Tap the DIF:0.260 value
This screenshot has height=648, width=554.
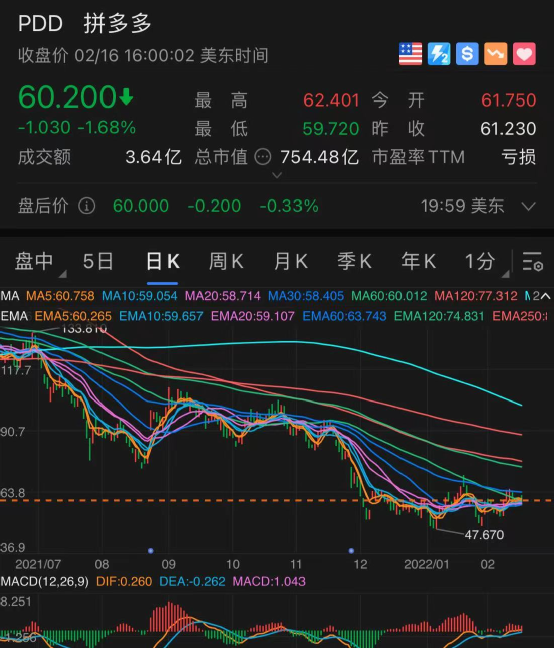point(124,581)
